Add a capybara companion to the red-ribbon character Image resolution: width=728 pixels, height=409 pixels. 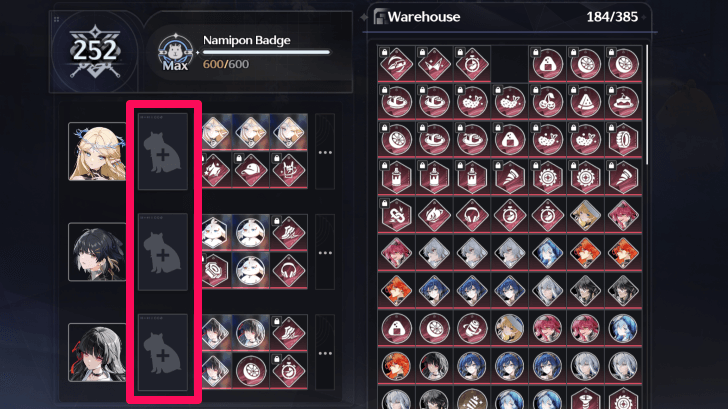(163, 353)
